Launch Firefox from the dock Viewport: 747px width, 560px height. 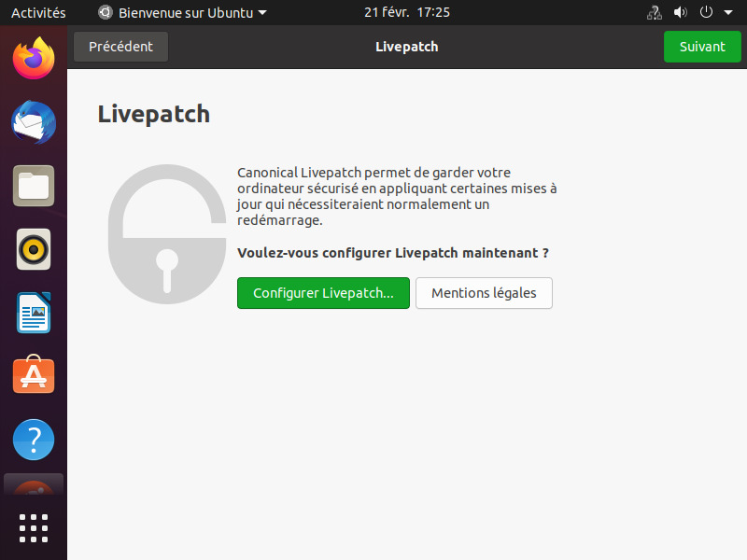coord(34,59)
